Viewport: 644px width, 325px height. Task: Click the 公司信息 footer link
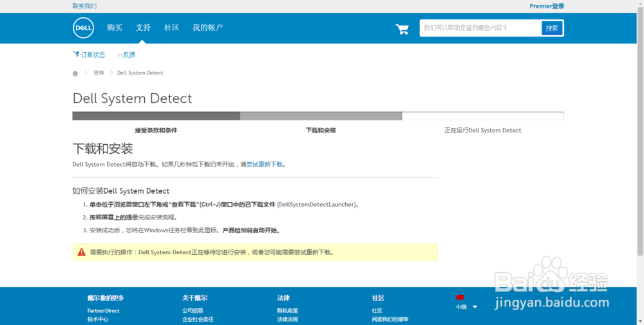click(x=193, y=311)
